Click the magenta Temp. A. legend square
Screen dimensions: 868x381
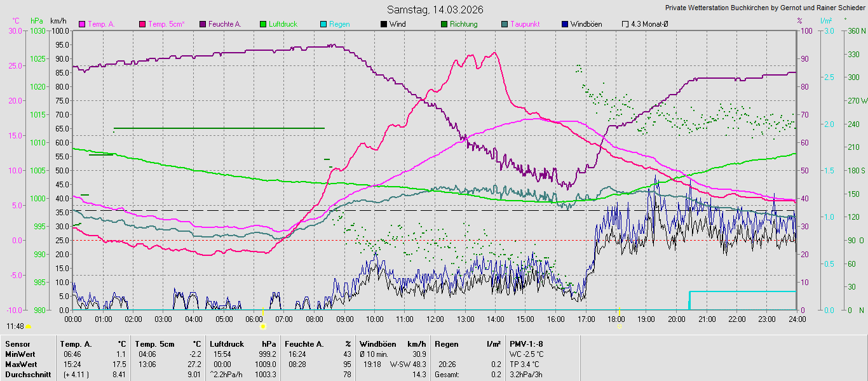[82, 24]
